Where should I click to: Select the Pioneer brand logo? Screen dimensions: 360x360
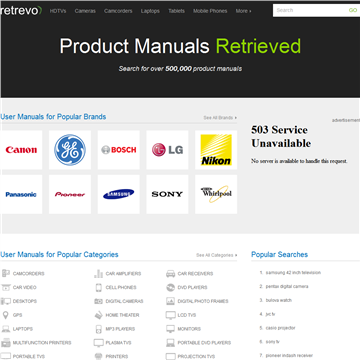70,194
